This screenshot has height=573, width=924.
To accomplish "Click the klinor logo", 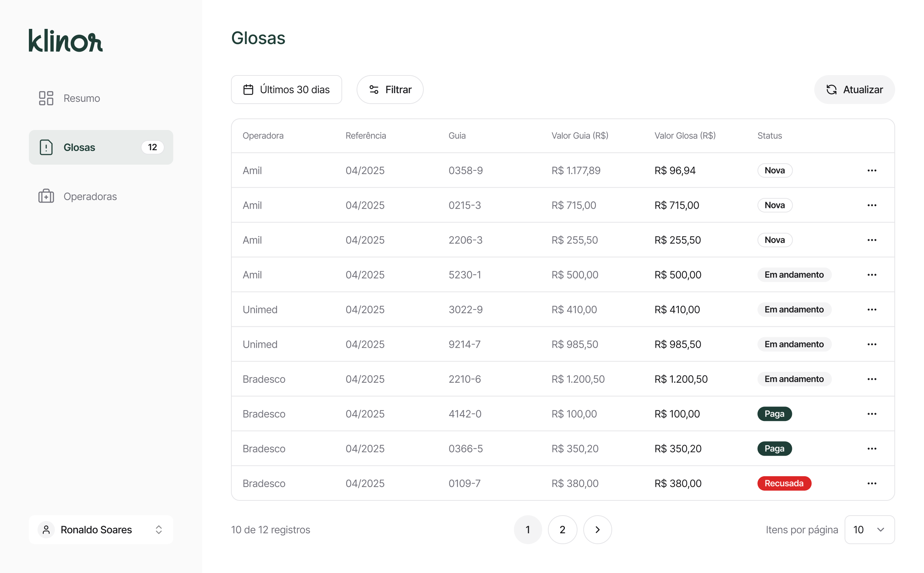I will (x=66, y=40).
